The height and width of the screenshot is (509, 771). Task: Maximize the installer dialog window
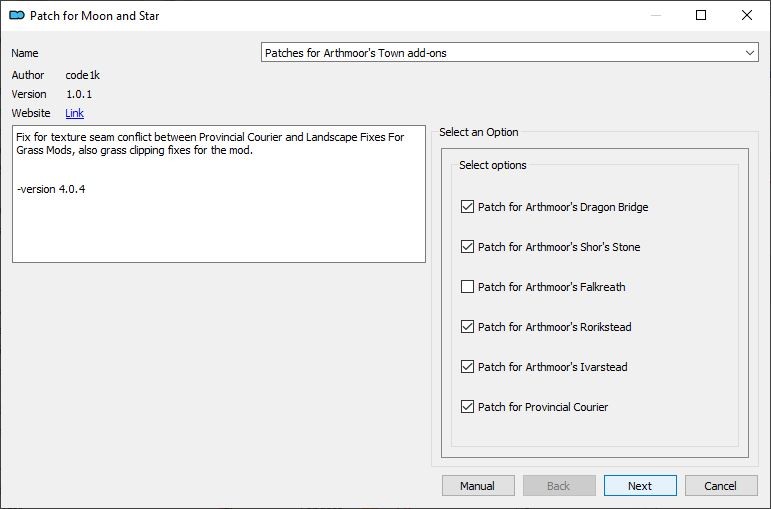701,16
